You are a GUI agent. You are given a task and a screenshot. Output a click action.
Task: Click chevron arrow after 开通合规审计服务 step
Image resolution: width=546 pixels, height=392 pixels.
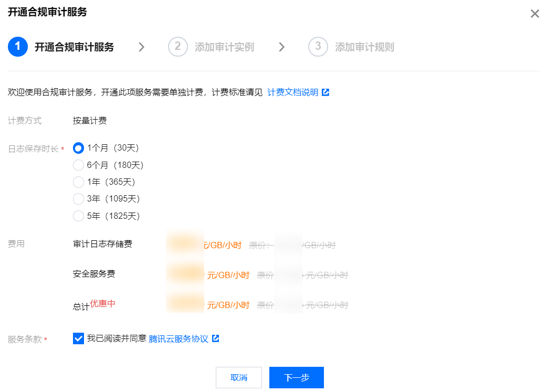click(141, 47)
